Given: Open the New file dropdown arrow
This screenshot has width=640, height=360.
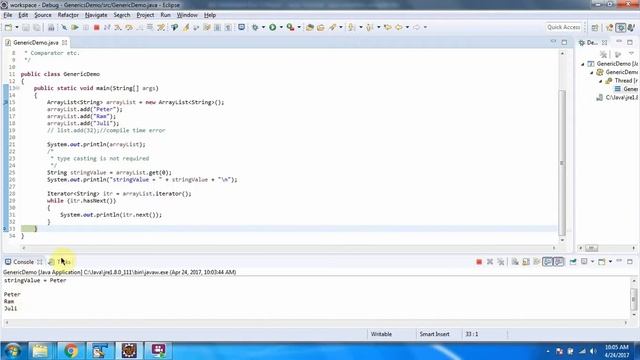Looking at the screenshot, I should tap(17, 27).
